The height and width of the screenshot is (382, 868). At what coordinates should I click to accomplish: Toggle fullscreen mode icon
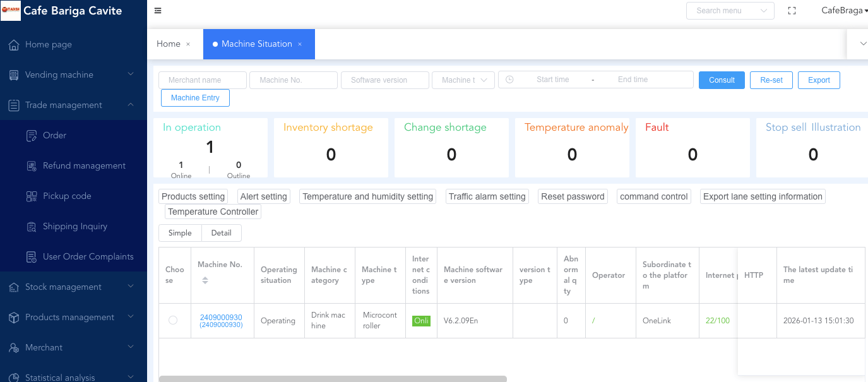click(x=792, y=11)
